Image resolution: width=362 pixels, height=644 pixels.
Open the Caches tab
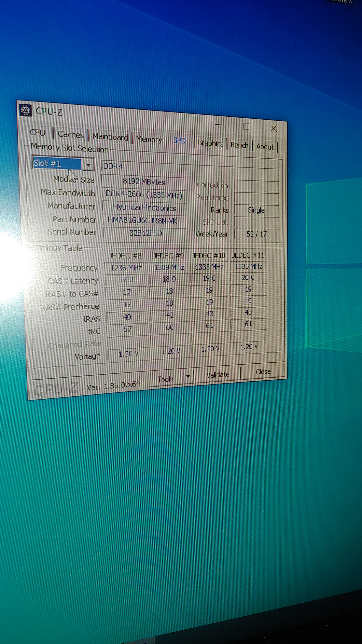click(x=71, y=135)
